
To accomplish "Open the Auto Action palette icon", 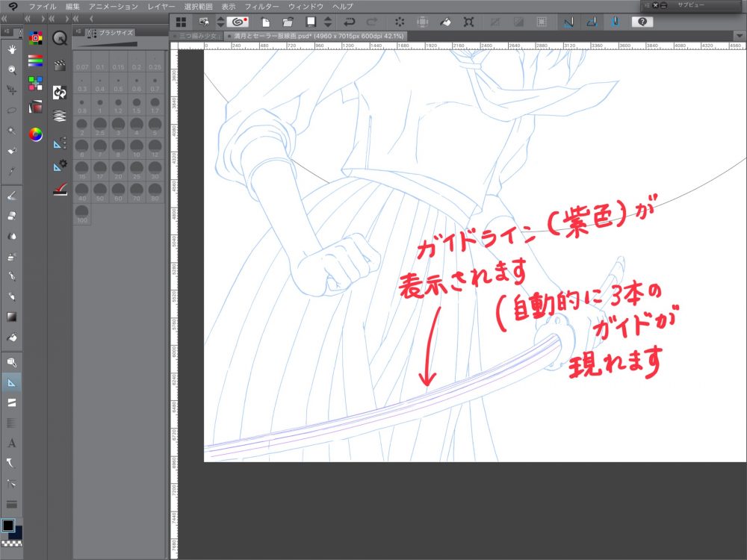I will 60,92.
